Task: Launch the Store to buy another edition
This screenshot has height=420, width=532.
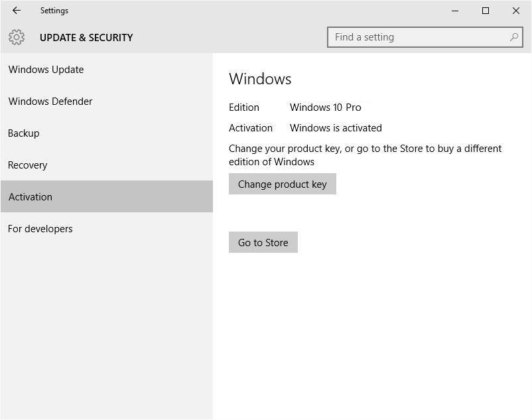Action: point(263,242)
